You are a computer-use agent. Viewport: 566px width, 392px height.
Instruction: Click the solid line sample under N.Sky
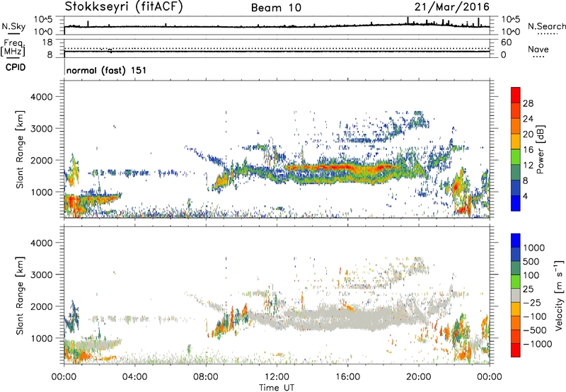[13, 33]
